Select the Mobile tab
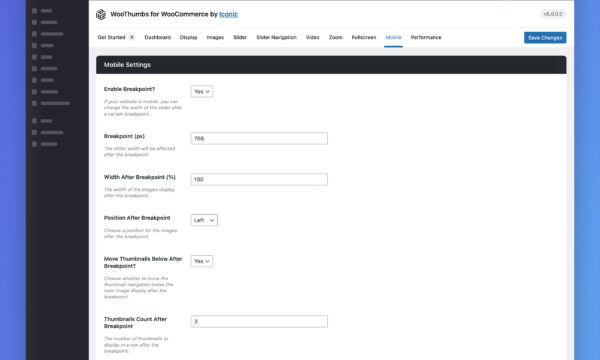 pyautogui.click(x=393, y=37)
